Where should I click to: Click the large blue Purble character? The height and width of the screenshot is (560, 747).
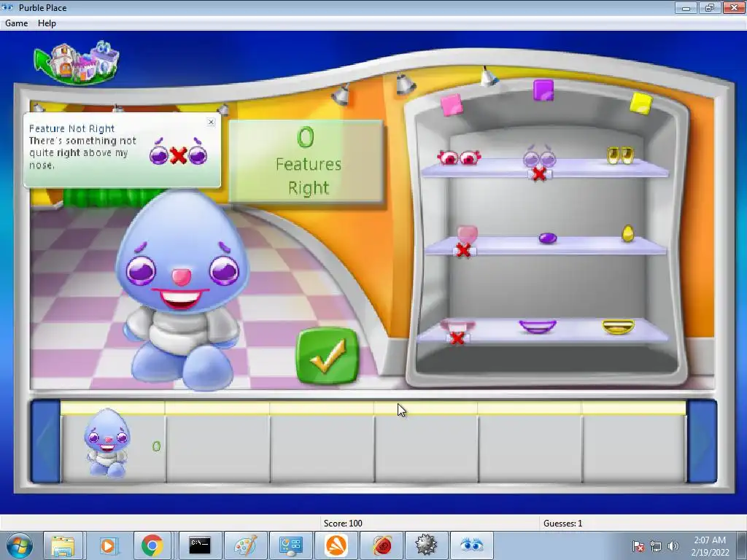pyautogui.click(x=182, y=289)
